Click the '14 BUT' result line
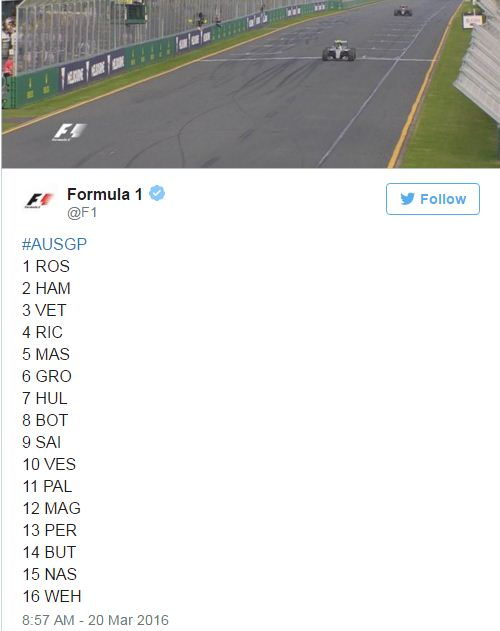500x631 pixels. (x=49, y=552)
